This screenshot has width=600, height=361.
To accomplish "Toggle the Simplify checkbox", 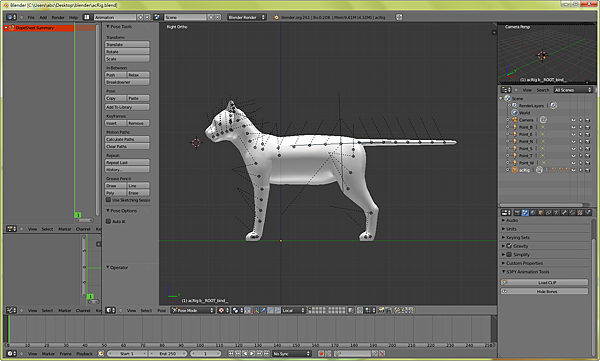I will pos(509,254).
